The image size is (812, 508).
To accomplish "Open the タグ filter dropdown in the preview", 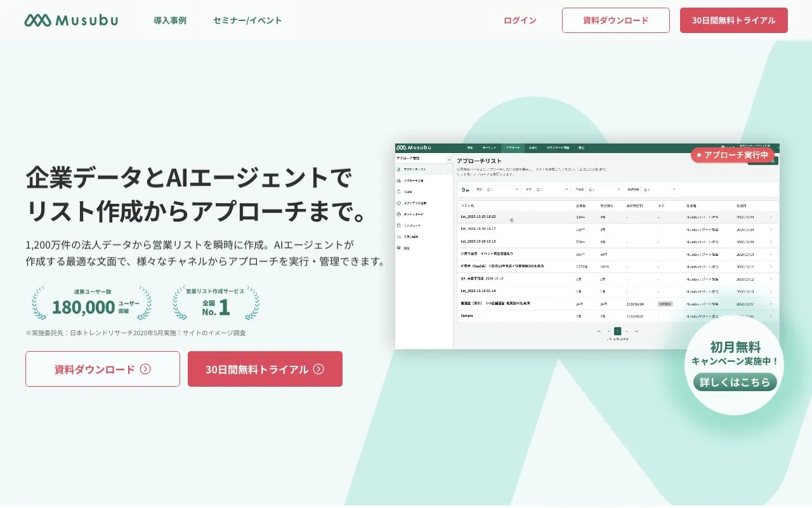I will (x=551, y=189).
